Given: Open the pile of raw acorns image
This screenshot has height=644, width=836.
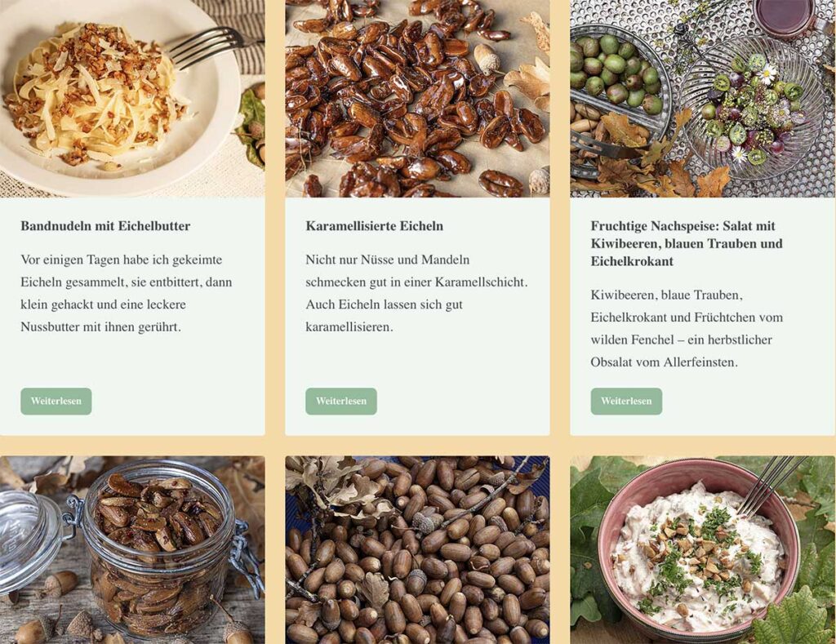Looking at the screenshot, I should pos(417,549).
